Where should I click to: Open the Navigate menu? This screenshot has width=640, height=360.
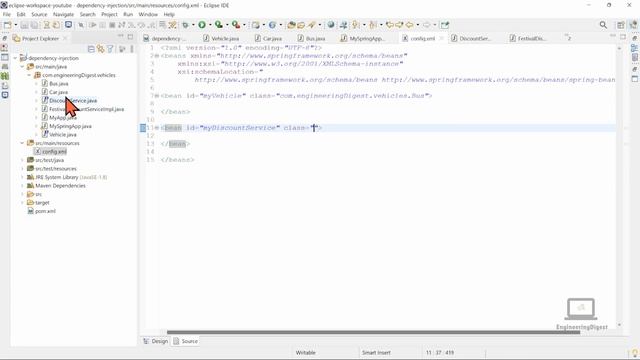click(x=63, y=14)
